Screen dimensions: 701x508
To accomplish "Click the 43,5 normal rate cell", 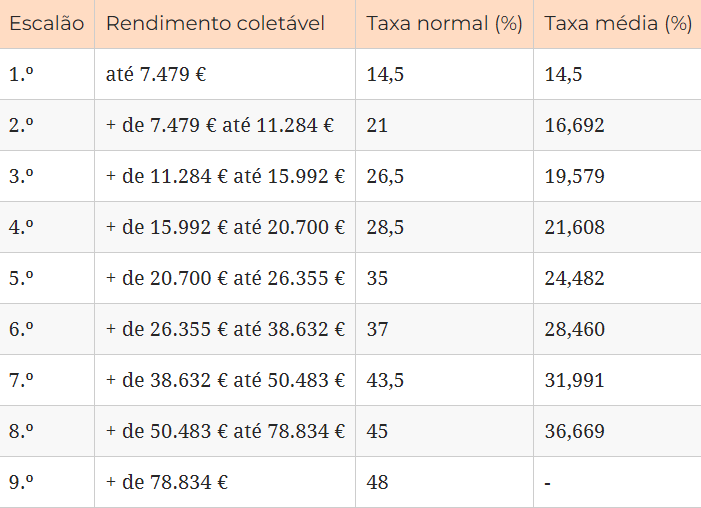I will (385, 380).
